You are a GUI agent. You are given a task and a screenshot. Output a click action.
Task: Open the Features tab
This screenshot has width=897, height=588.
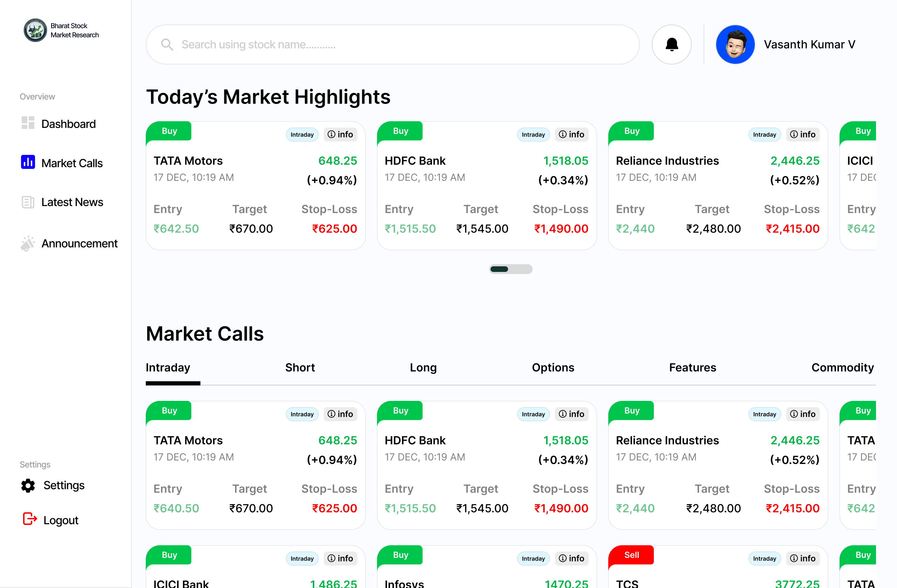[x=692, y=368]
